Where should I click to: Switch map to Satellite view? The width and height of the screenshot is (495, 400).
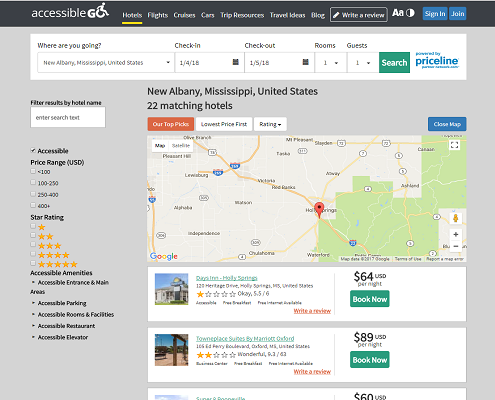181,146
